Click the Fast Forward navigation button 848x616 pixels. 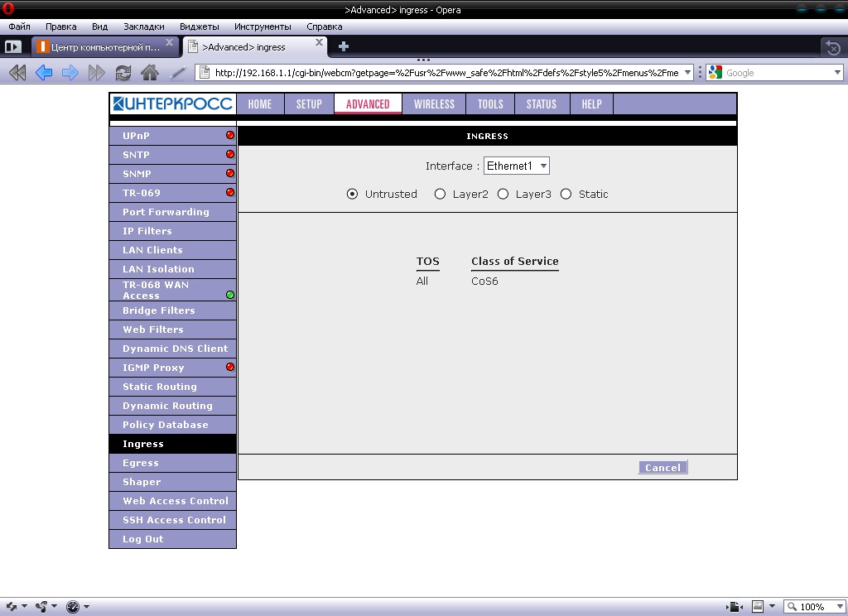(x=97, y=73)
